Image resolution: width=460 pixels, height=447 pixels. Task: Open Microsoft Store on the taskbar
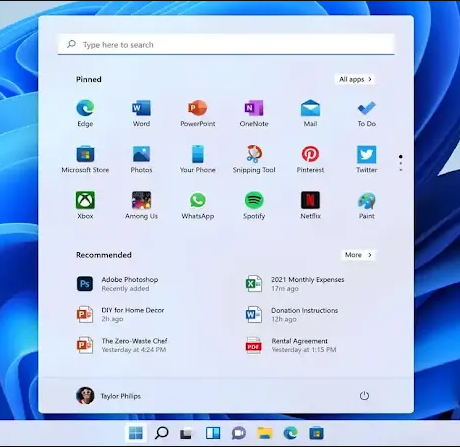click(316, 433)
